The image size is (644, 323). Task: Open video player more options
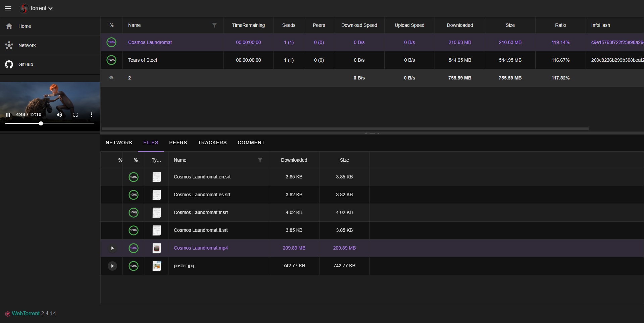click(x=91, y=115)
